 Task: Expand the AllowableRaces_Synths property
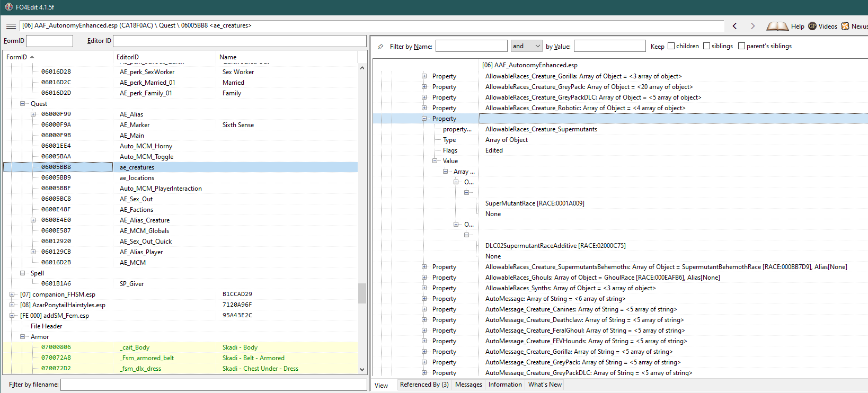[424, 288]
